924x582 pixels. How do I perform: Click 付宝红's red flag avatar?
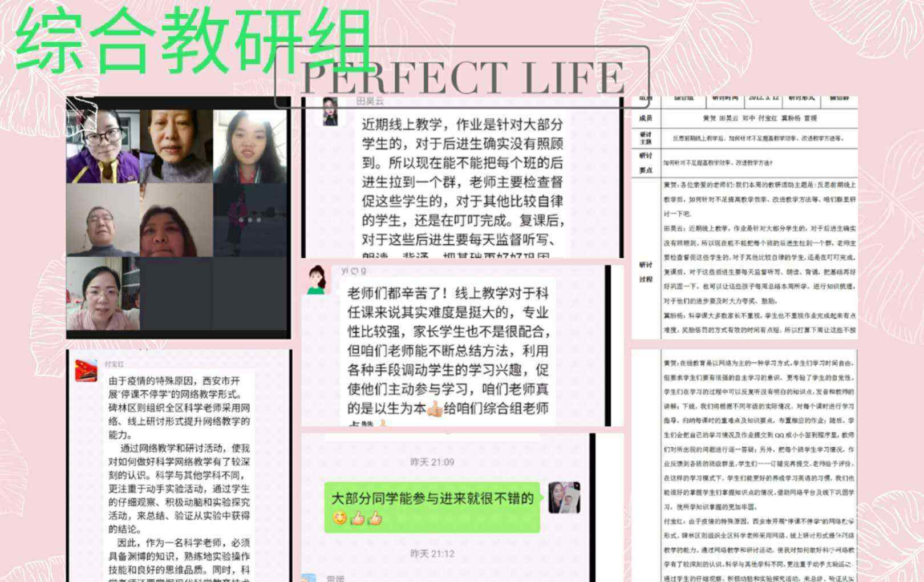[x=86, y=371]
